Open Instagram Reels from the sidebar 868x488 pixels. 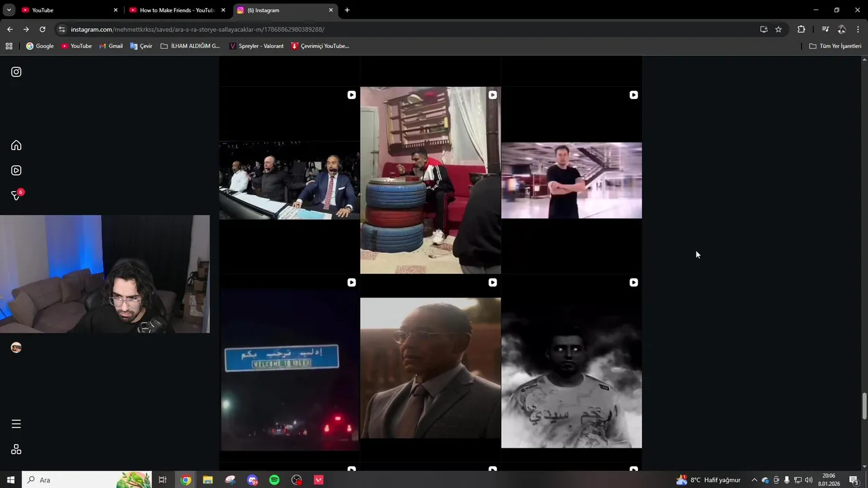16,170
